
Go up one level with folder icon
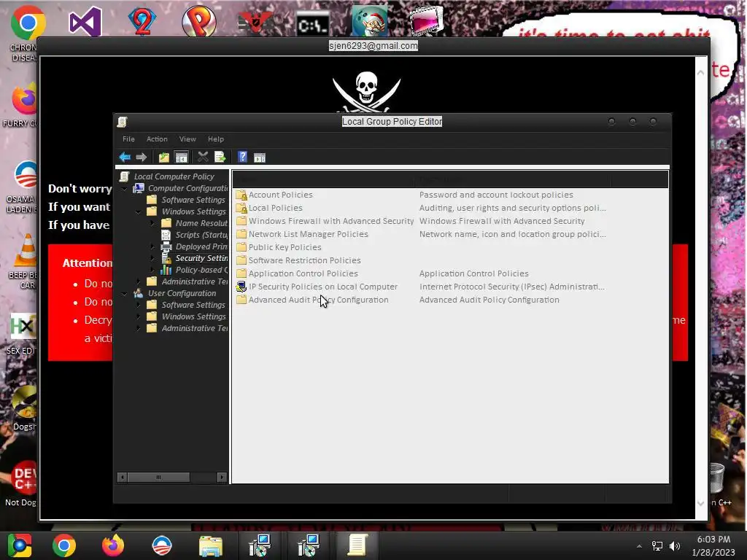click(164, 157)
